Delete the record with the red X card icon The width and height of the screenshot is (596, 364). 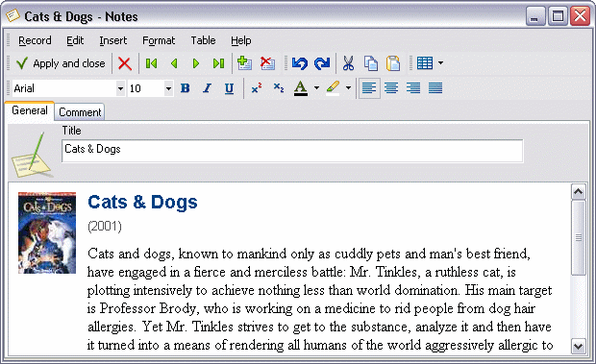pyautogui.click(x=267, y=63)
